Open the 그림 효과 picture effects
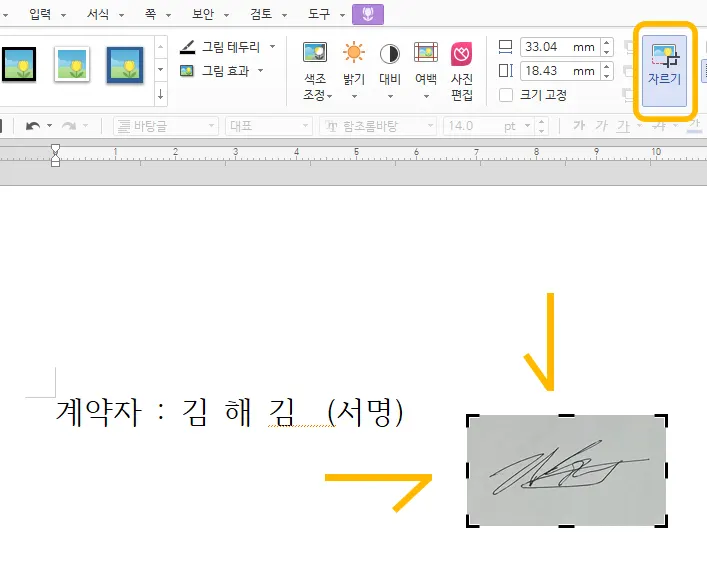This screenshot has width=707, height=577. pos(215,71)
